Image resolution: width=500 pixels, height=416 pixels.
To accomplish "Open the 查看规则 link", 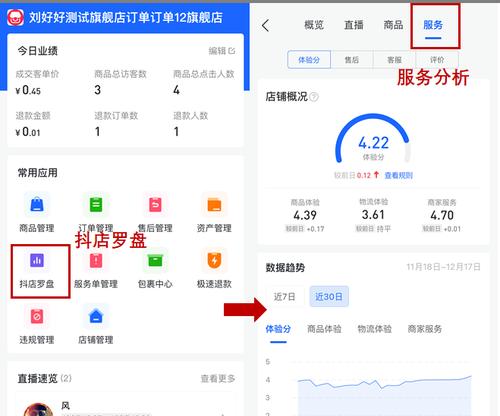I will [x=399, y=175].
